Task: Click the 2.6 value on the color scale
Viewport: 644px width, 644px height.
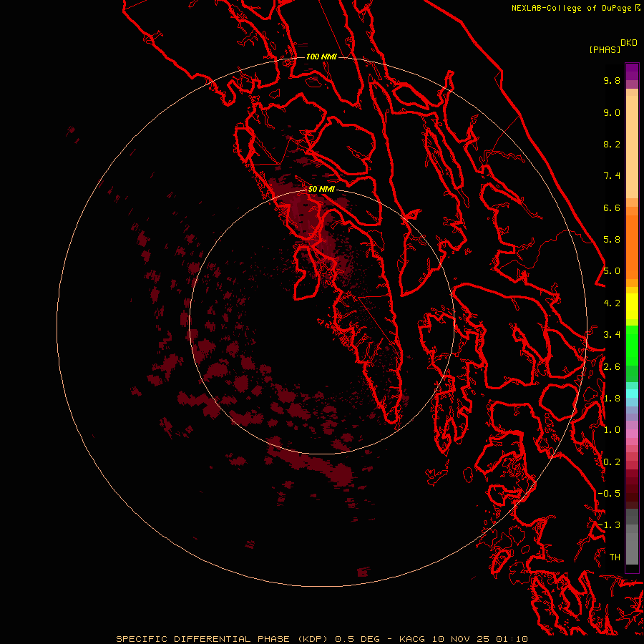Action: tap(612, 367)
